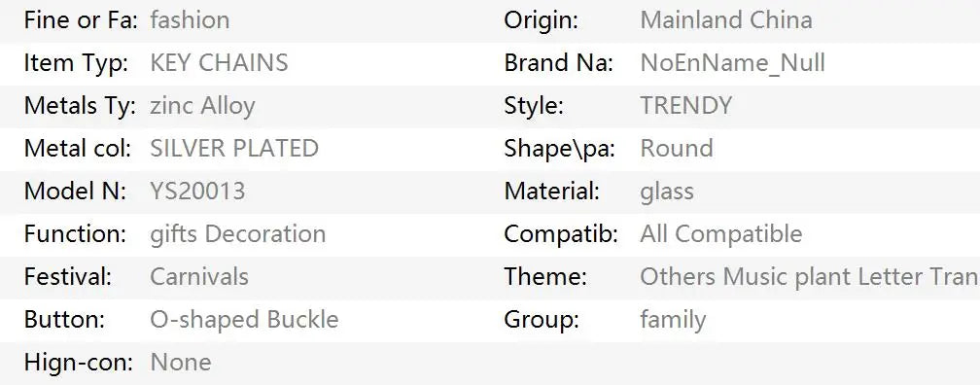Click the 'family' group value

pos(673,320)
